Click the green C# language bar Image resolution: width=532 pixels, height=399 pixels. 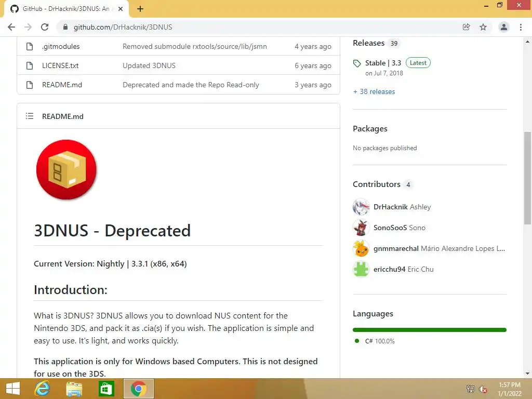pyautogui.click(x=430, y=330)
